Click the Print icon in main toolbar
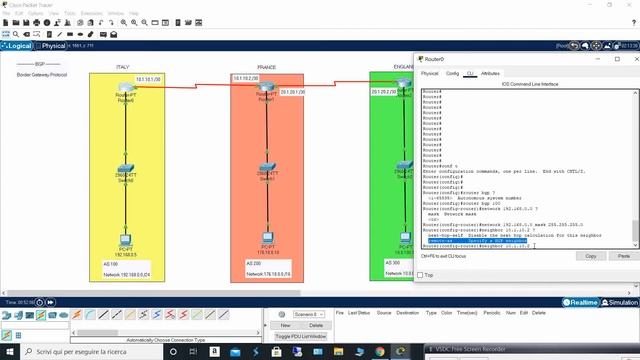640x360 pixels. click(x=37, y=23)
